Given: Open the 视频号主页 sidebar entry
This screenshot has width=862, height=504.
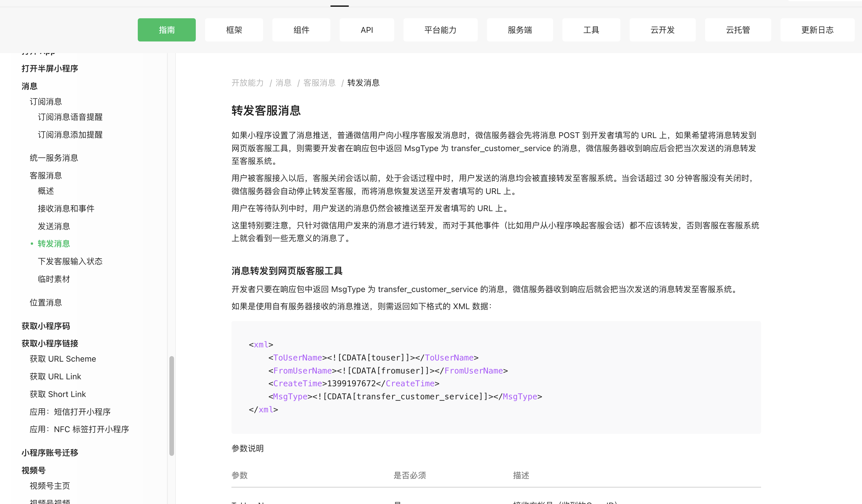Looking at the screenshot, I should [x=49, y=485].
